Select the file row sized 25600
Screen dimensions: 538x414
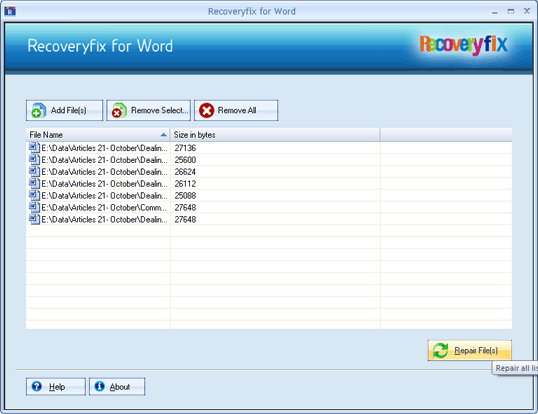point(269,160)
